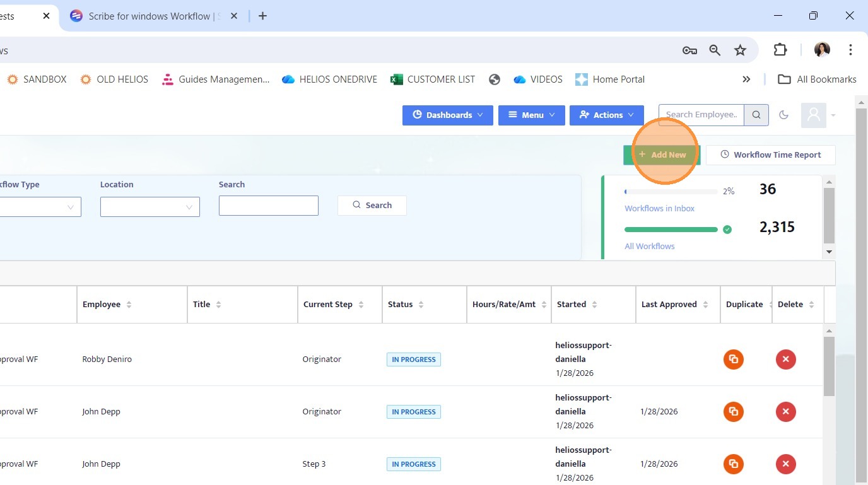868x485 pixels.
Task: Duplicate John Depp's Originator-step workflow
Action: click(x=733, y=412)
